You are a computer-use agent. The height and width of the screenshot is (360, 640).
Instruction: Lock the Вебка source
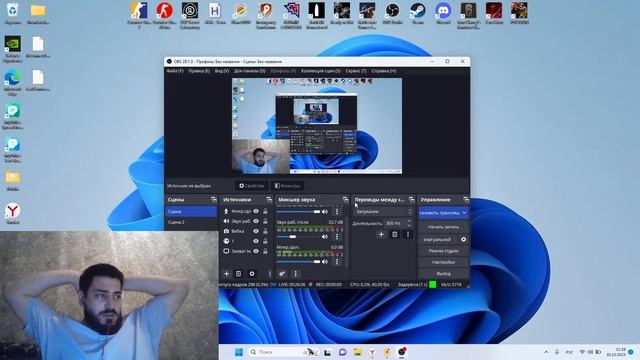(x=265, y=231)
